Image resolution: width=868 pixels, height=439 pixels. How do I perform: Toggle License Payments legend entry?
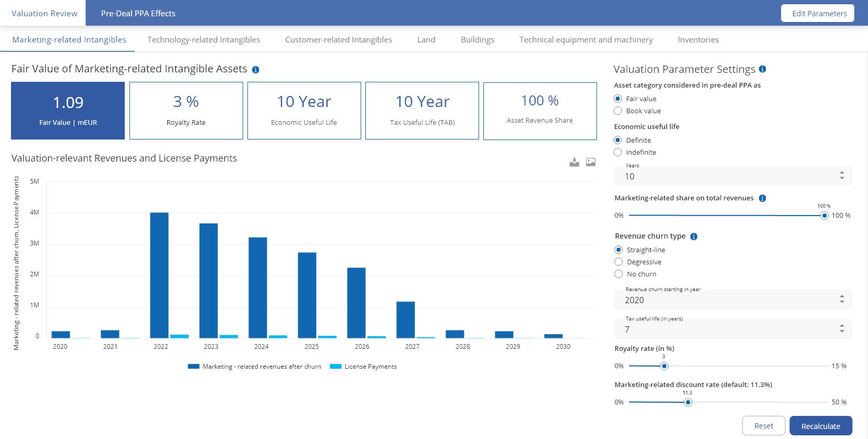tap(363, 367)
